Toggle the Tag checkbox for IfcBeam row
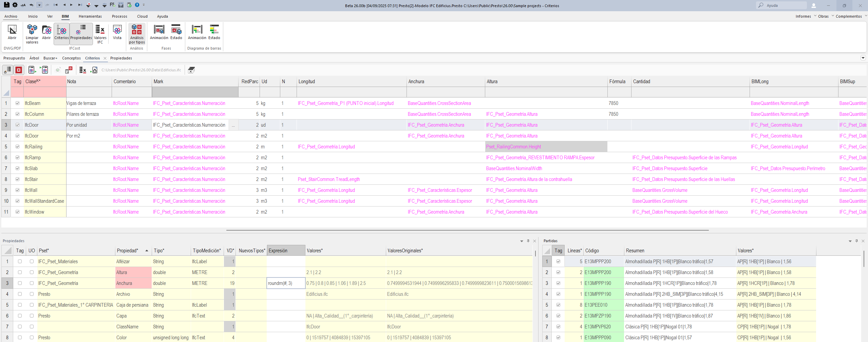Screen dimensions: 868x342 tap(17, 103)
